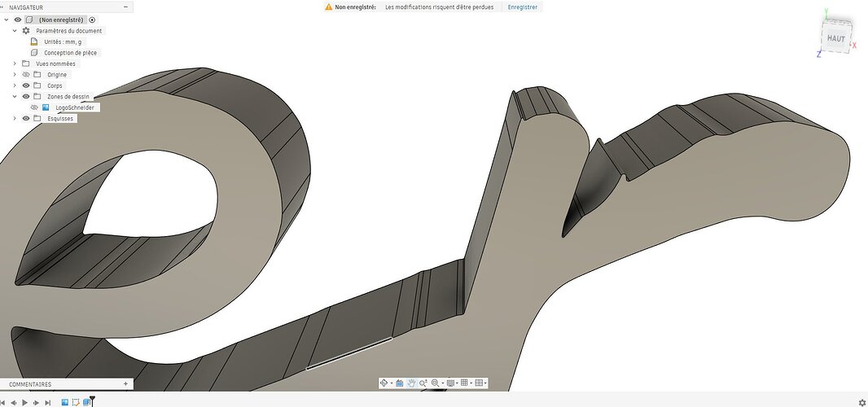The height and width of the screenshot is (407, 868).
Task: Open the Zoom fit dropdown arrow
Action: pyautogui.click(x=443, y=383)
